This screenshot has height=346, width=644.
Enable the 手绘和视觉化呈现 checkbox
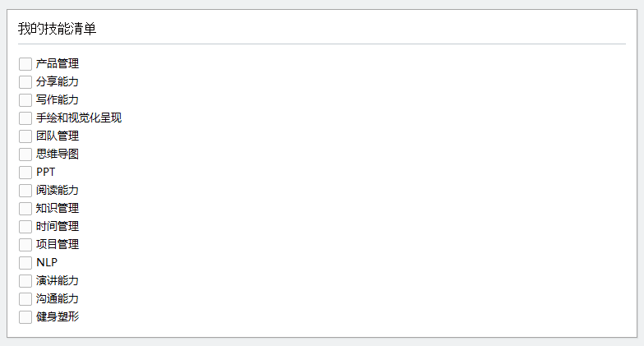(25, 118)
